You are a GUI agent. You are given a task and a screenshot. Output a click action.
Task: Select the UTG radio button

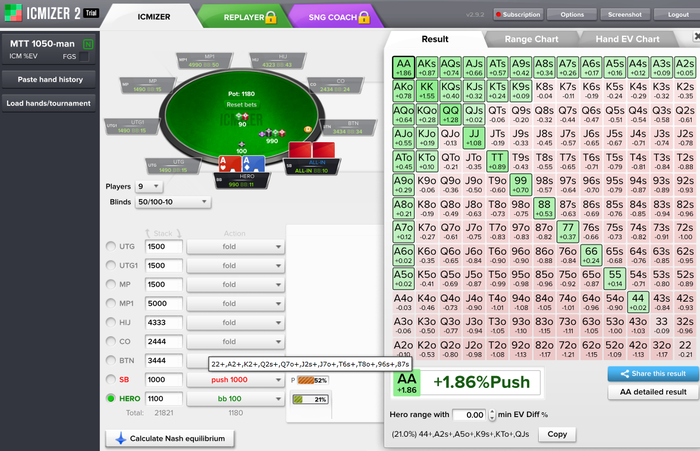[x=111, y=246]
